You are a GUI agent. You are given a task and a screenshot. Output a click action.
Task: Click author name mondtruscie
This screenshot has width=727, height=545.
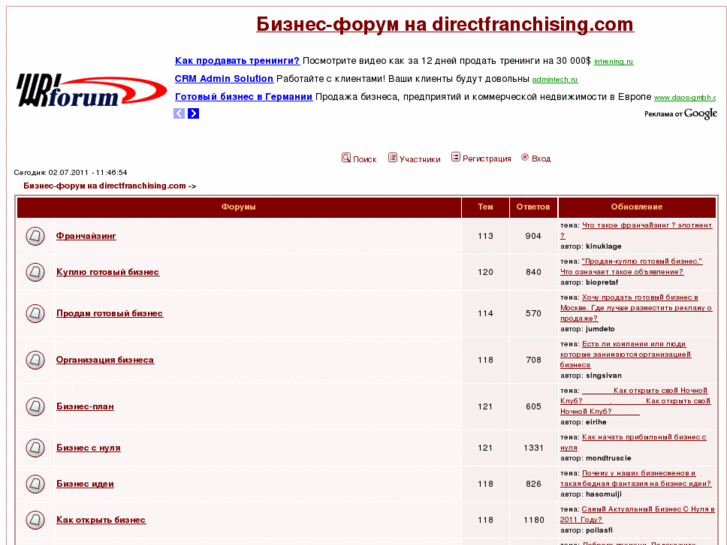tap(608, 458)
